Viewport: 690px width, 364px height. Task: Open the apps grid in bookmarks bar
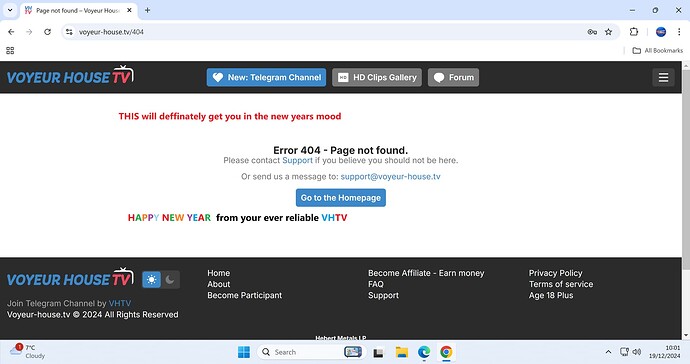point(10,51)
